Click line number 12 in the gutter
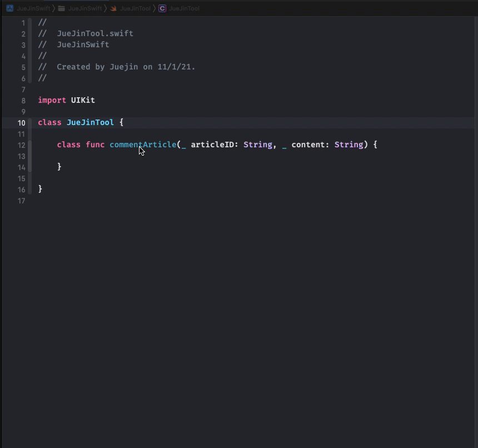478x448 pixels. tap(22, 145)
